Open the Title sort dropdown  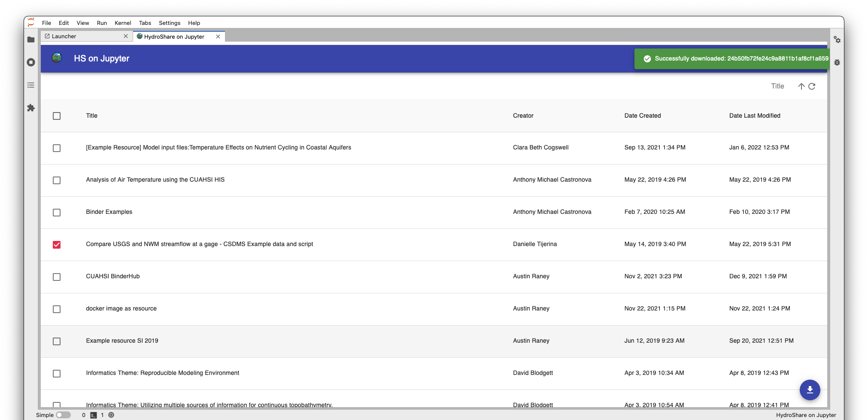[777, 86]
